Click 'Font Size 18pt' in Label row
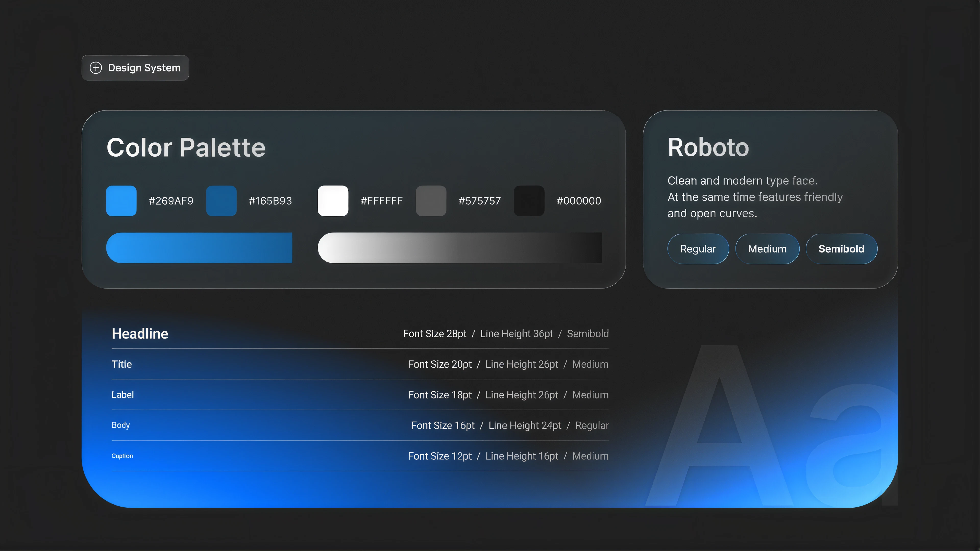980x551 pixels. (440, 395)
